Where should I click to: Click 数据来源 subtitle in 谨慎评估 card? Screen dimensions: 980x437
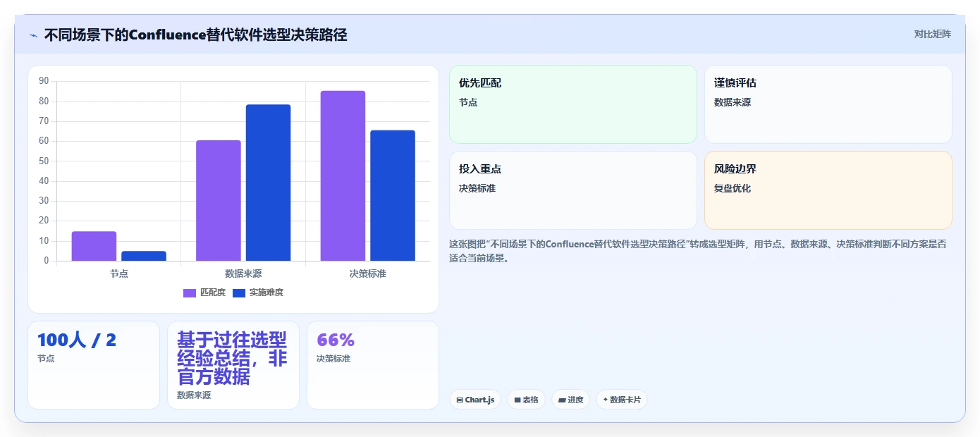pos(733,102)
